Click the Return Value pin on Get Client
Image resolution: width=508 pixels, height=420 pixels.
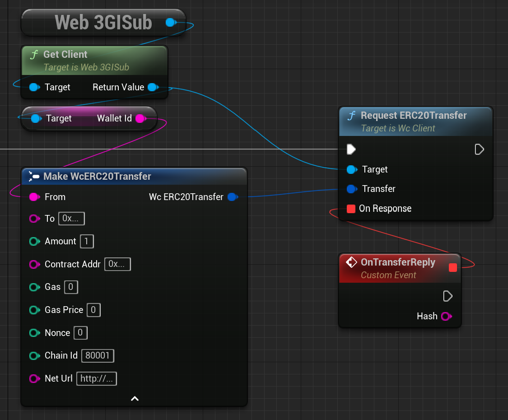coord(152,87)
